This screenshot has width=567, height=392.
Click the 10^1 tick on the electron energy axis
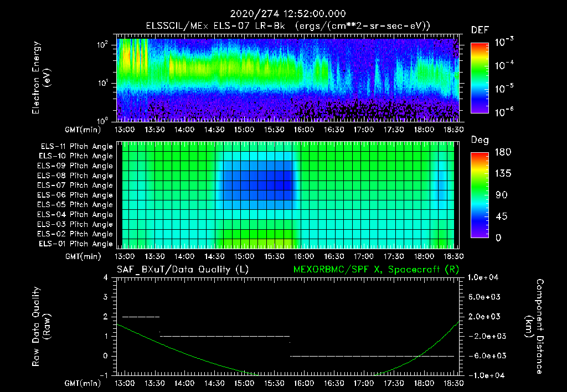coord(102,83)
